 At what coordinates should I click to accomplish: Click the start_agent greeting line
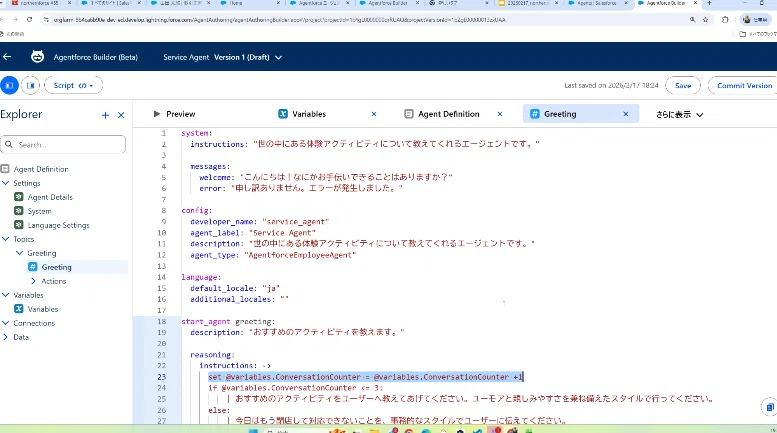point(228,322)
